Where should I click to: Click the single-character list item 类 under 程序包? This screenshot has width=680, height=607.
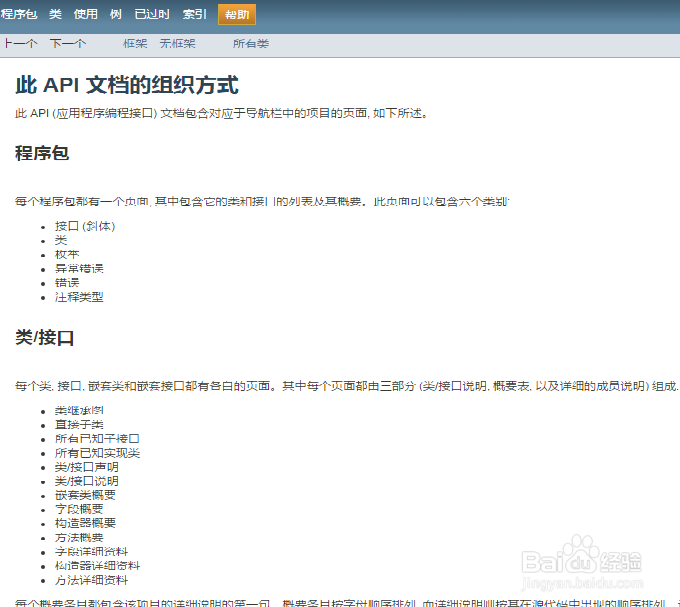61,240
